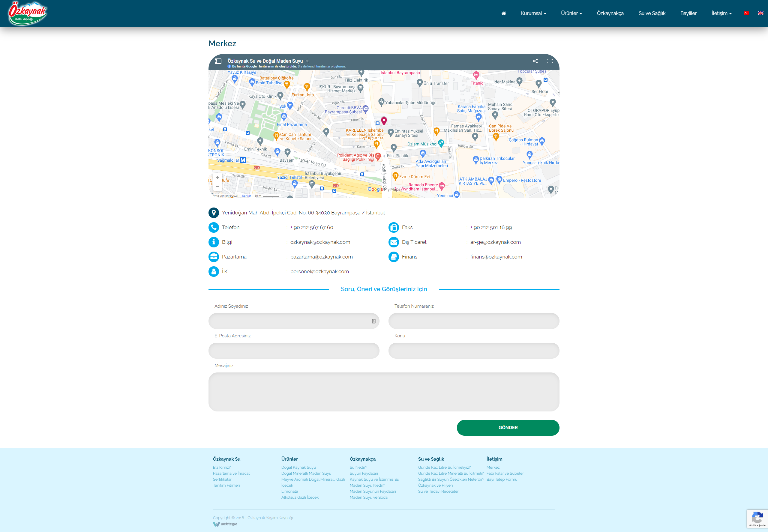Viewport: 768px width, 532px height.
Task: Open footer link Alkolsüz Gazlı İçecek
Action: pos(300,497)
